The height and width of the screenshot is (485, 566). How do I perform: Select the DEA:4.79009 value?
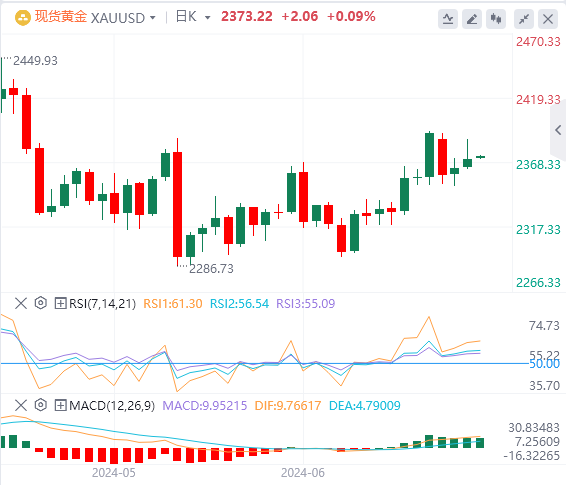pyautogui.click(x=365, y=406)
